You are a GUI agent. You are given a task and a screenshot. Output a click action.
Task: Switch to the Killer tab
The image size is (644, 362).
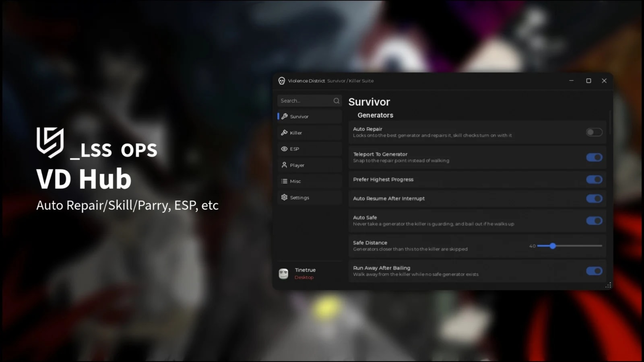(310, 133)
